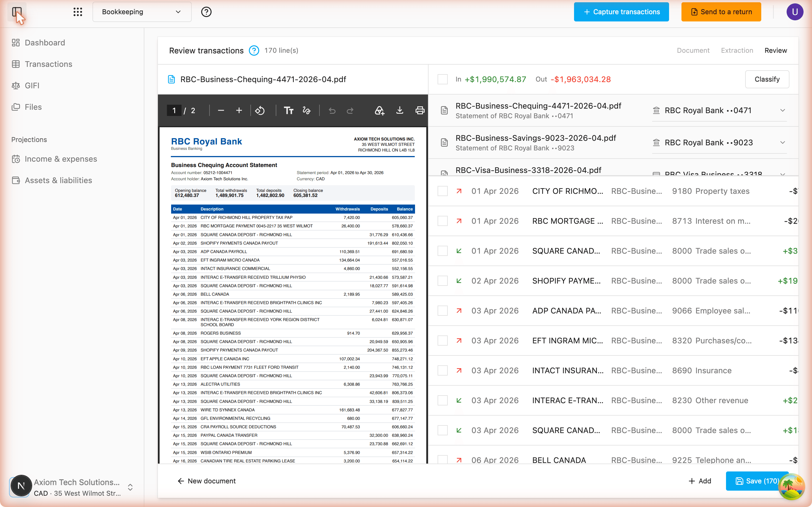Click the add image stamp tool
This screenshot has width=812, height=507.
click(379, 110)
